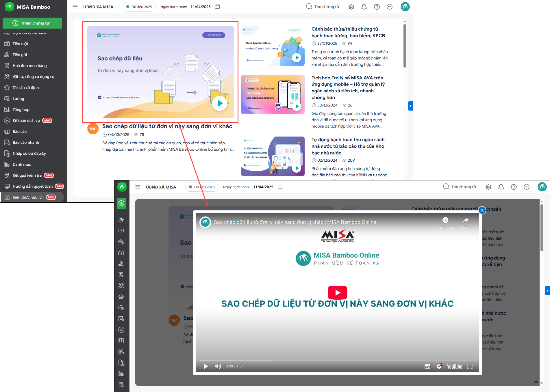
Task: Open the user avatar in lower window
Action: pos(542,187)
